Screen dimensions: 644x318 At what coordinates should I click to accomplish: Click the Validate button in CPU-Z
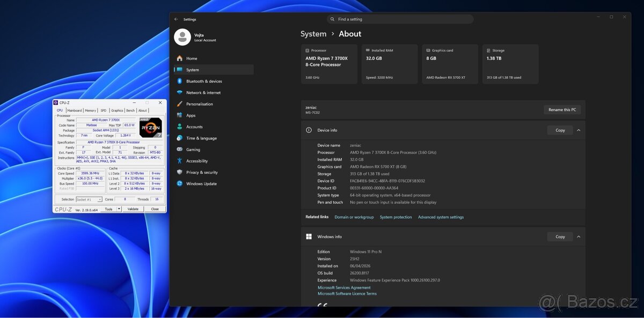(x=133, y=209)
